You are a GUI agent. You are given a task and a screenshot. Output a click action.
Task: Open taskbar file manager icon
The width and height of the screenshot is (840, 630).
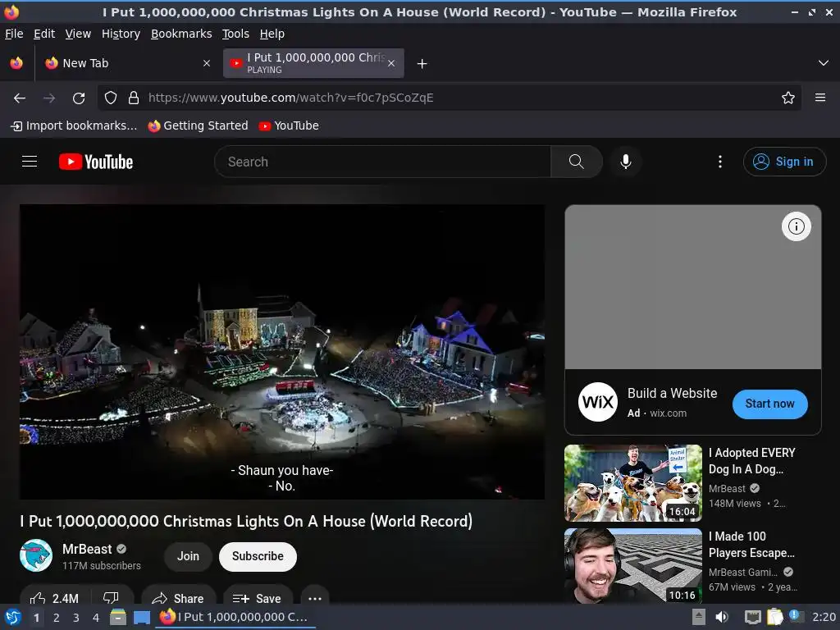(118, 617)
